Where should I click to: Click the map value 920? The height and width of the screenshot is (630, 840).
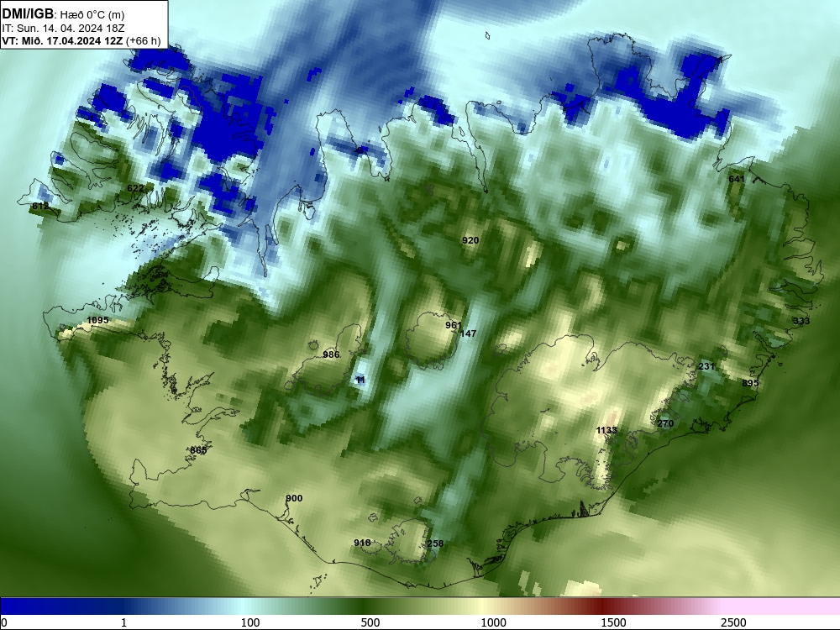[470, 240]
